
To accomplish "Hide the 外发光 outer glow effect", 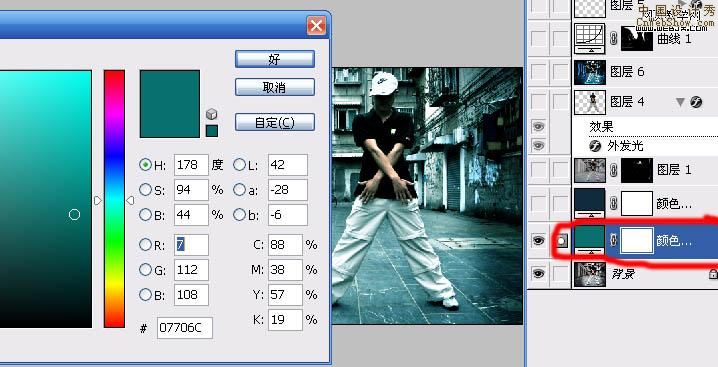I will 538,146.
